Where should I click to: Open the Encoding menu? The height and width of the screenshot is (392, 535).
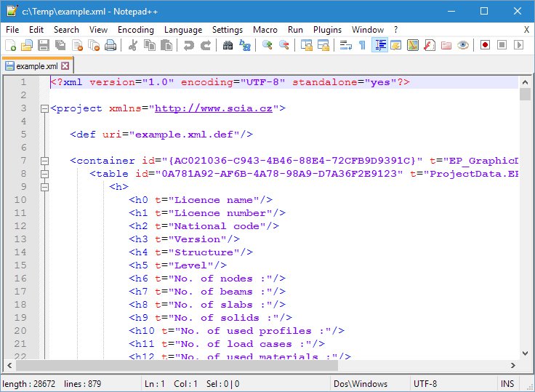136,30
